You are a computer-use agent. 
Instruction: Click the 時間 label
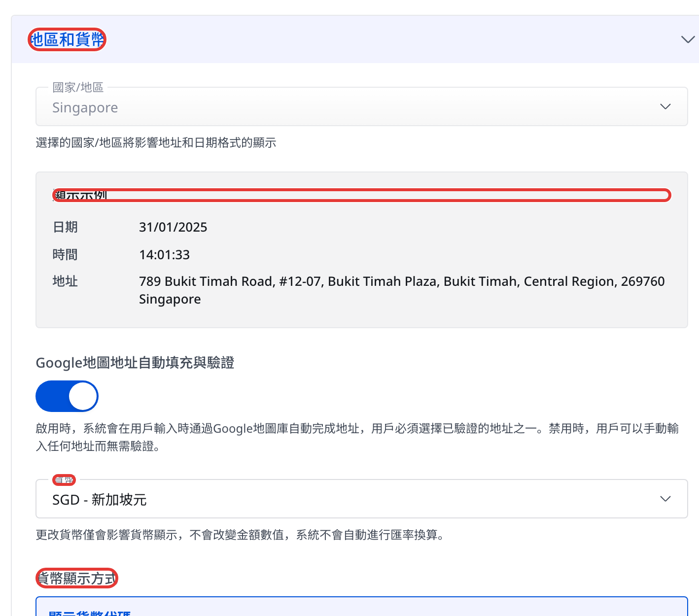pyautogui.click(x=65, y=255)
